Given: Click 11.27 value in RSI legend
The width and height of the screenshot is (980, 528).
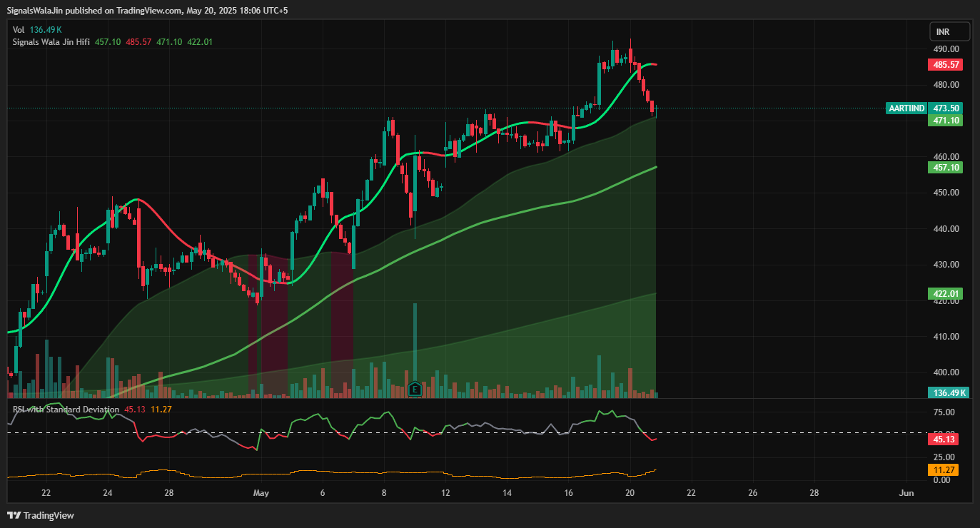Looking at the screenshot, I should (x=161, y=410).
